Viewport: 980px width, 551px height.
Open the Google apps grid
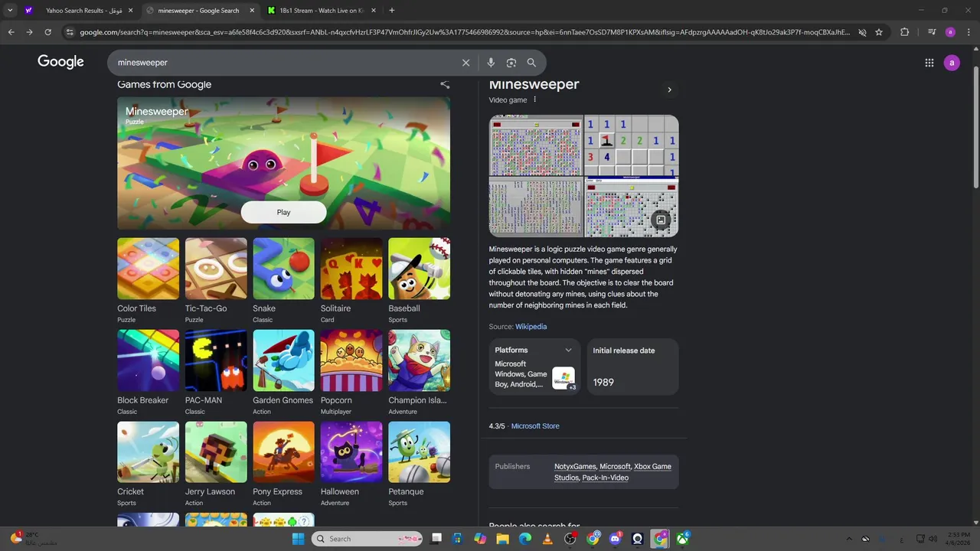[929, 63]
